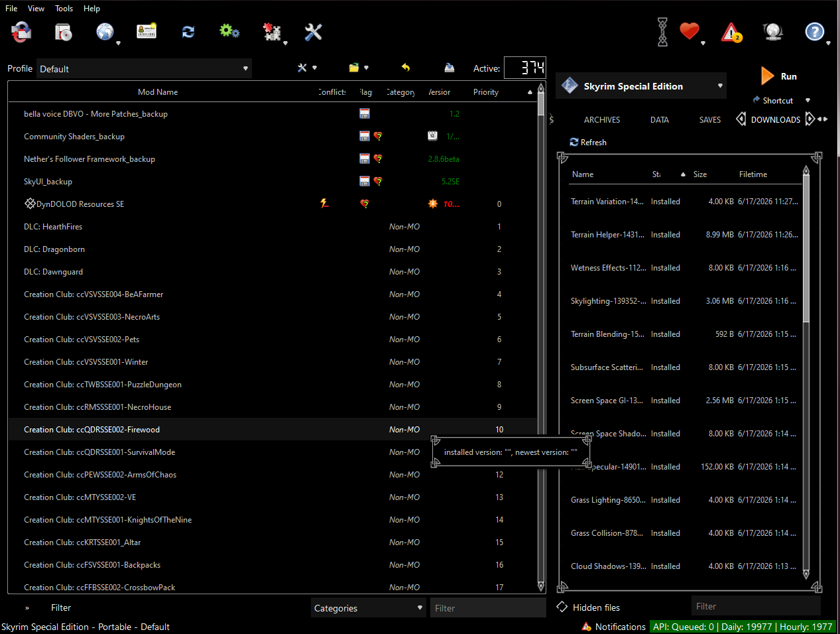Switch to the SAVES tab
The image size is (840, 634).
(710, 120)
